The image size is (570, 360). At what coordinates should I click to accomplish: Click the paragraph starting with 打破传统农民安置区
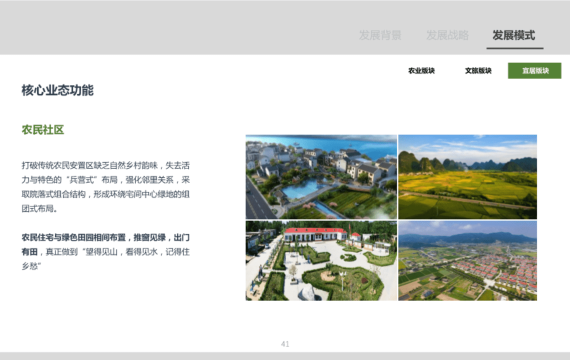(x=105, y=187)
